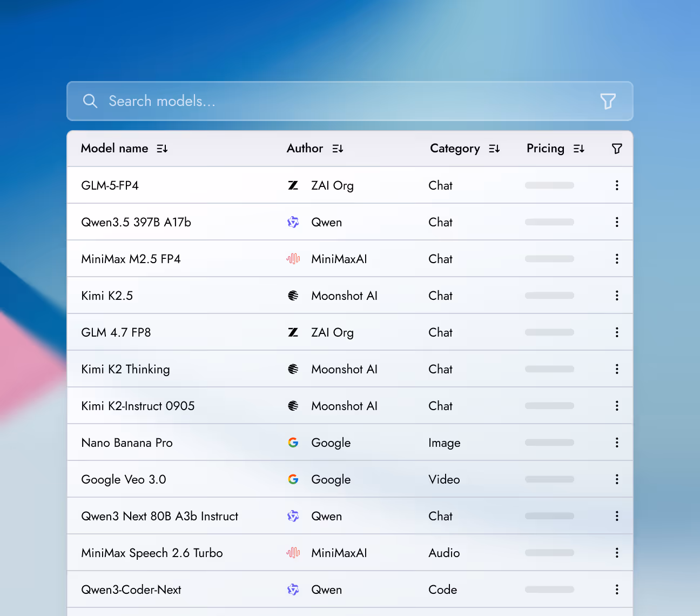Screen dimensions: 700x616
Task: Sort by Category column
Action: 494,149
